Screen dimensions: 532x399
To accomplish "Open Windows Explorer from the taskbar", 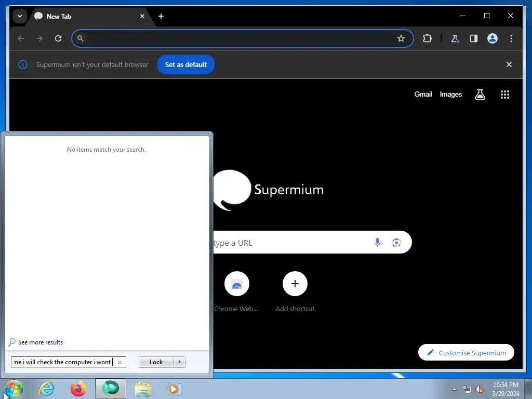I will tap(143, 389).
